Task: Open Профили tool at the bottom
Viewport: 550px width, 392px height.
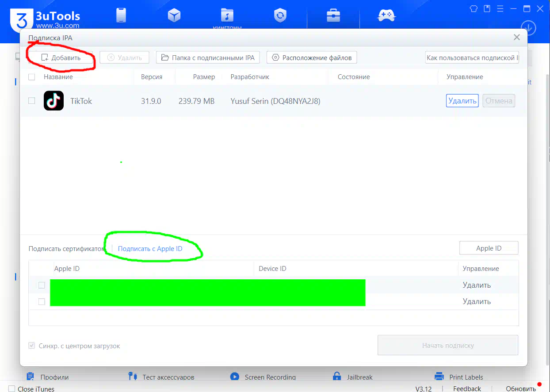Action: [x=47, y=377]
